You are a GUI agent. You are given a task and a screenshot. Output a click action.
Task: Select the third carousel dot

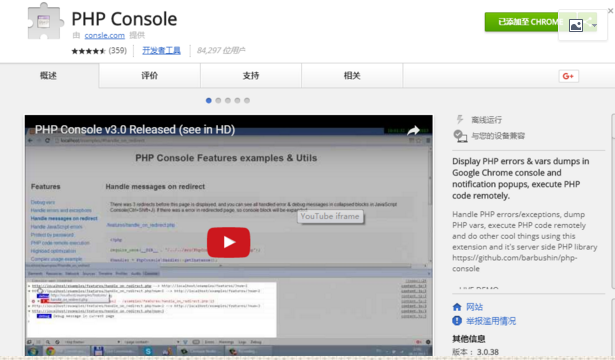[x=228, y=100]
